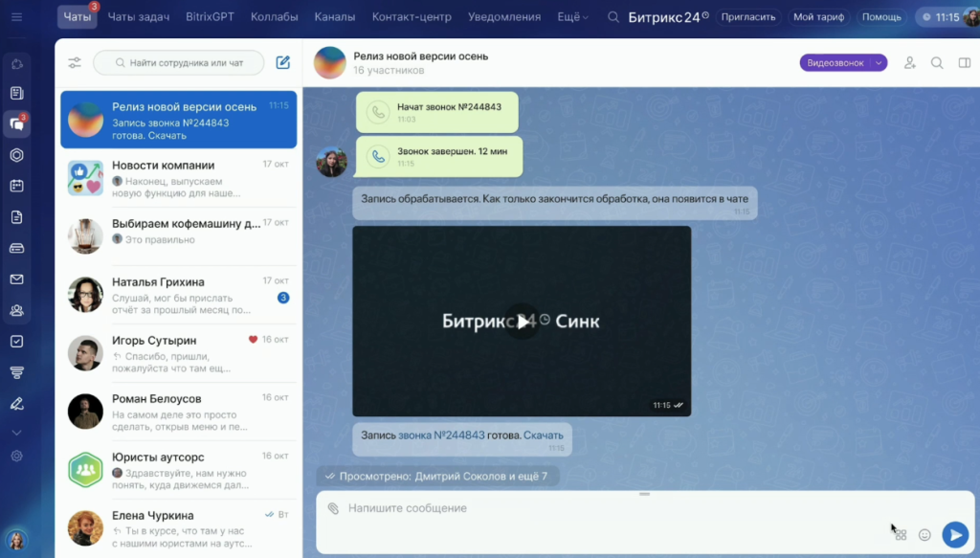Open chat list filter settings icon
Image resolution: width=980 pixels, height=558 pixels.
tap(75, 63)
